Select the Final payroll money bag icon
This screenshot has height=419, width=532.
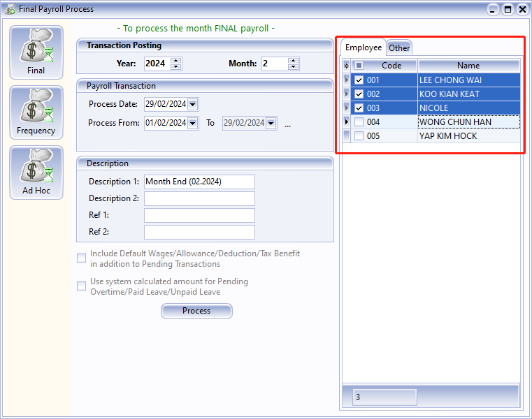point(36,52)
